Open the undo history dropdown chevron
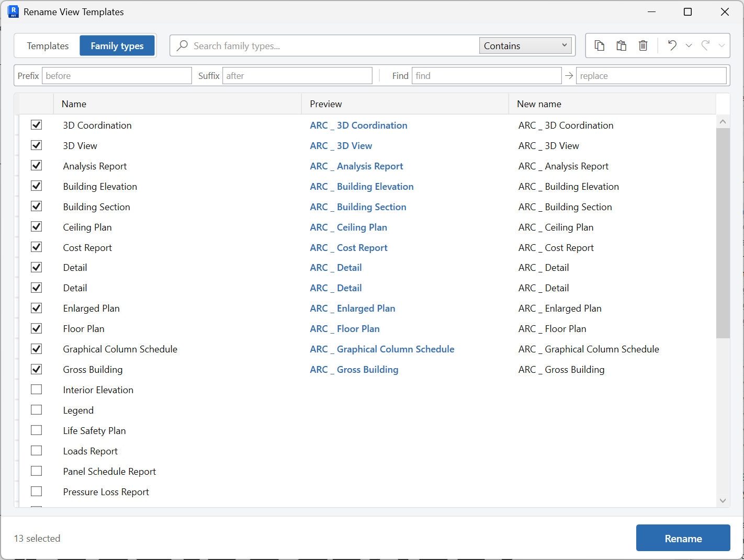This screenshot has width=744, height=560. [689, 45]
